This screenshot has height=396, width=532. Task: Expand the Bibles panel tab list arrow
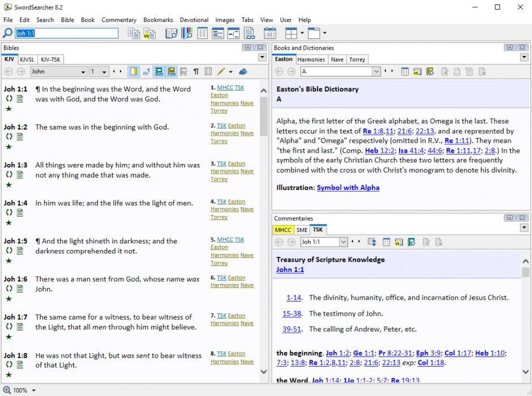262,57
